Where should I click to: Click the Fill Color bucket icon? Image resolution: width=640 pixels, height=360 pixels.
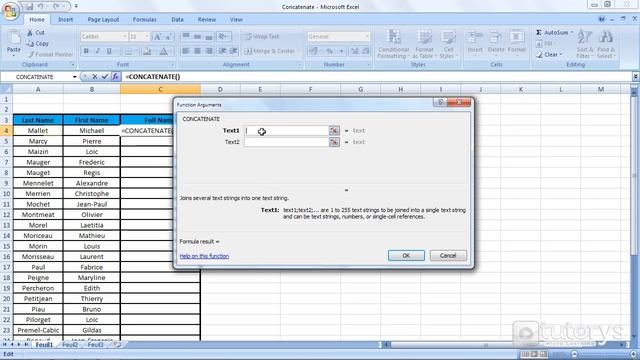(147, 51)
